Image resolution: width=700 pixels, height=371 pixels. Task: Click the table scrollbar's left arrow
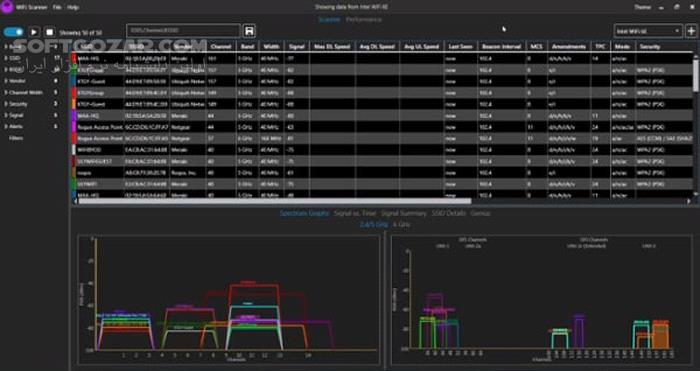pos(75,201)
